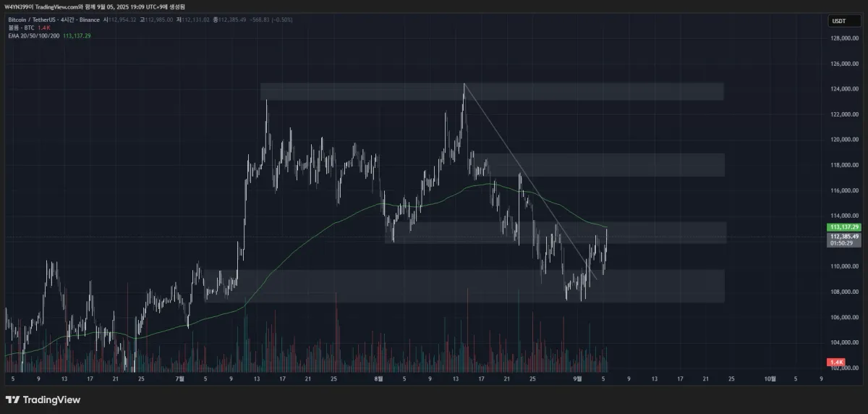Click the current price label 112,385.49

pyautogui.click(x=843, y=237)
